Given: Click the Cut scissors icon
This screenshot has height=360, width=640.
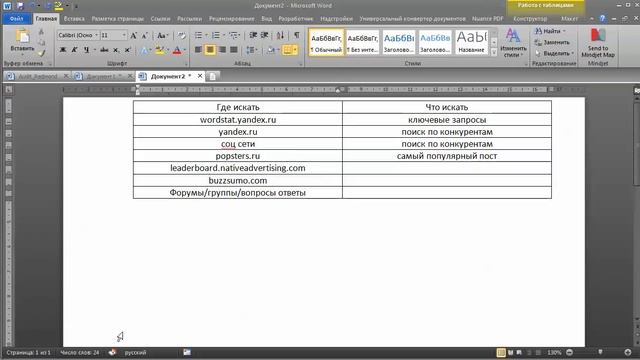Looking at the screenshot, I should pos(41,32).
